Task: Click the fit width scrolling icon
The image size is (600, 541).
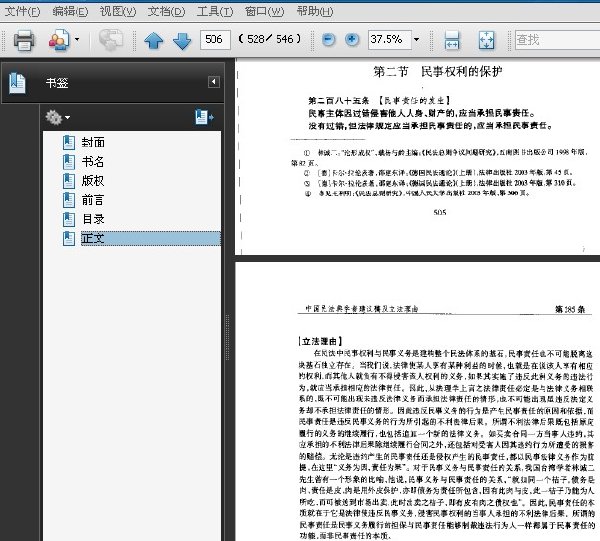Action: 452,40
